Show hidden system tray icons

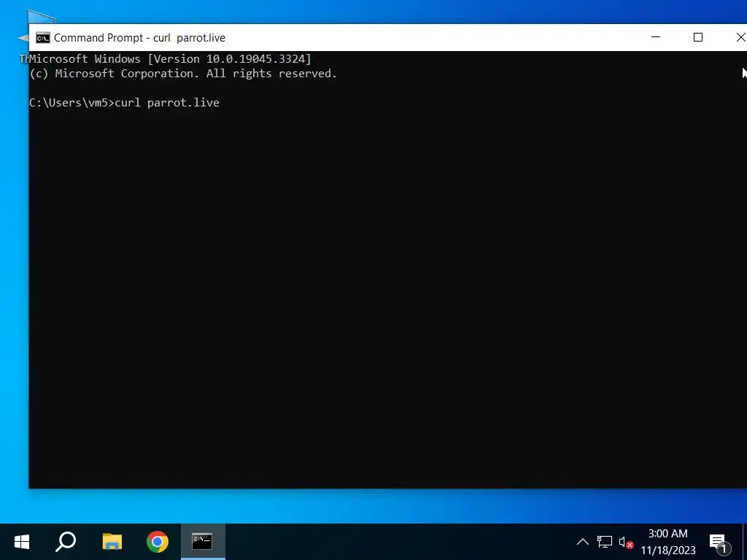click(x=582, y=542)
